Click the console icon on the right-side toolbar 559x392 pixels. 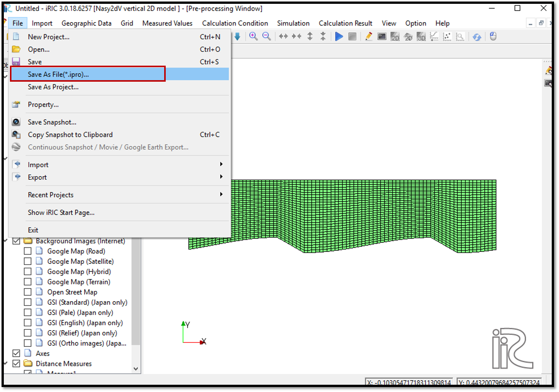click(x=549, y=84)
